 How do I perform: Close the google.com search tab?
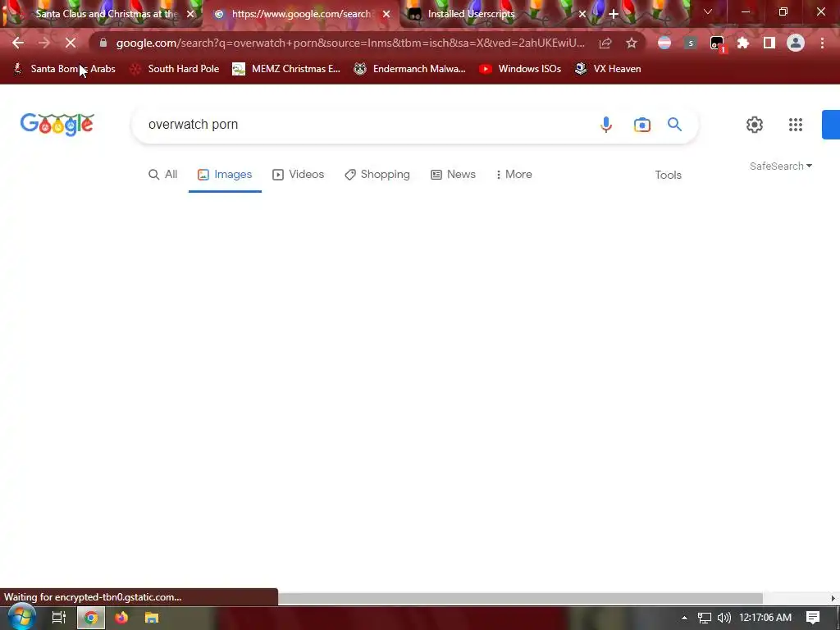[386, 14]
